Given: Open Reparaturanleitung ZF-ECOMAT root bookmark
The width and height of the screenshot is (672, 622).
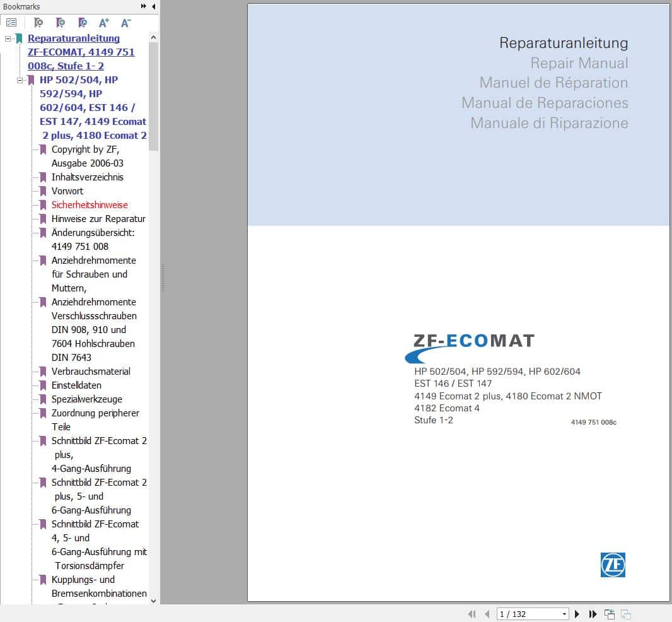Looking at the screenshot, I should (x=81, y=52).
